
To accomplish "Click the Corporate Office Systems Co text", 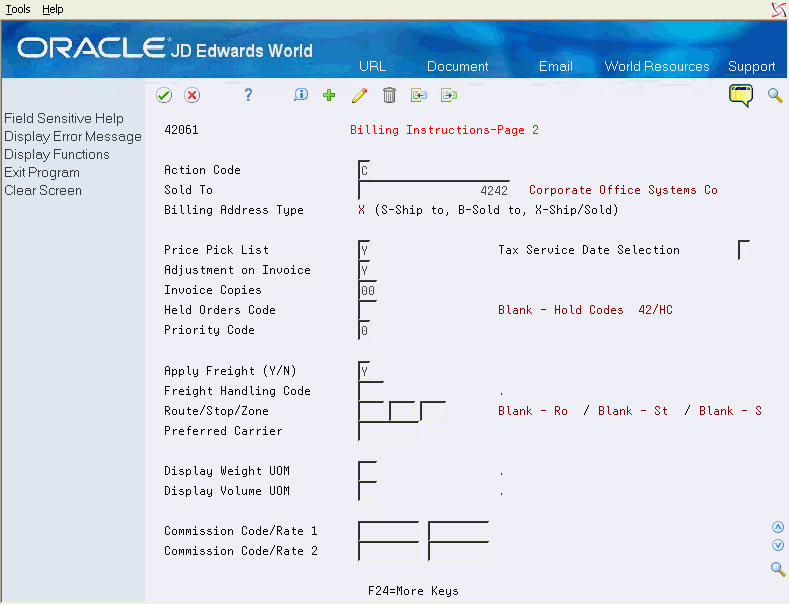I will click(x=623, y=190).
